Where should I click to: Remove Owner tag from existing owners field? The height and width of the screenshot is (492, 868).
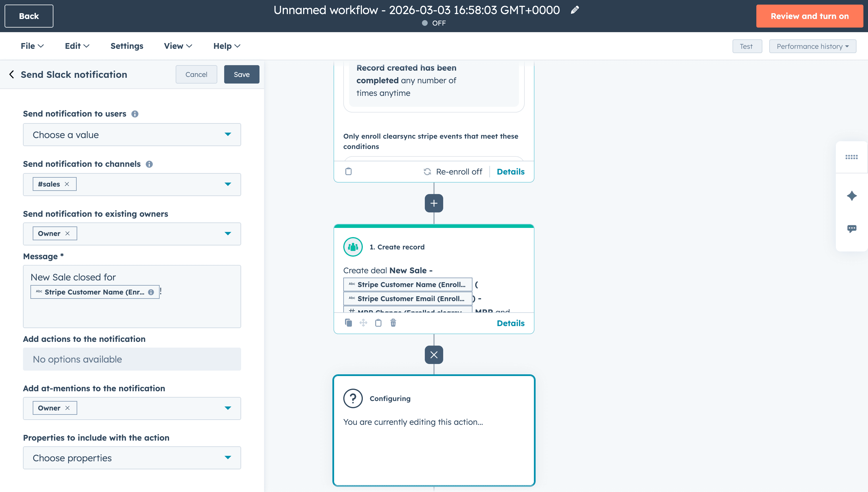[x=67, y=233]
